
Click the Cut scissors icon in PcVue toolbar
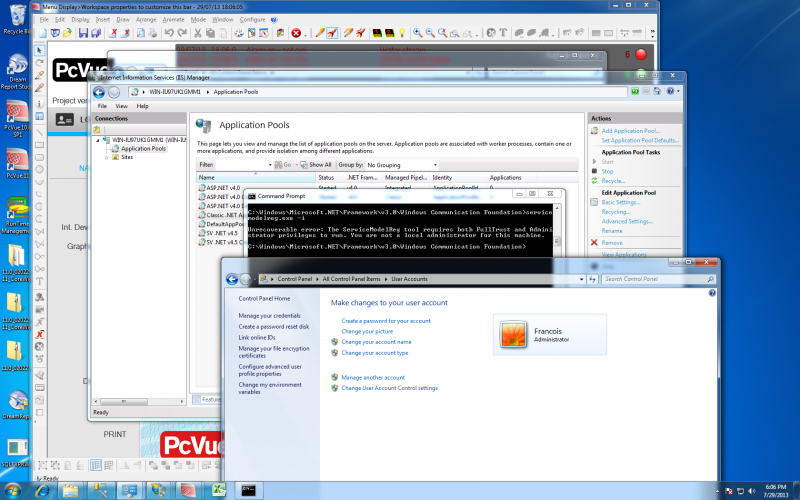[x=197, y=33]
